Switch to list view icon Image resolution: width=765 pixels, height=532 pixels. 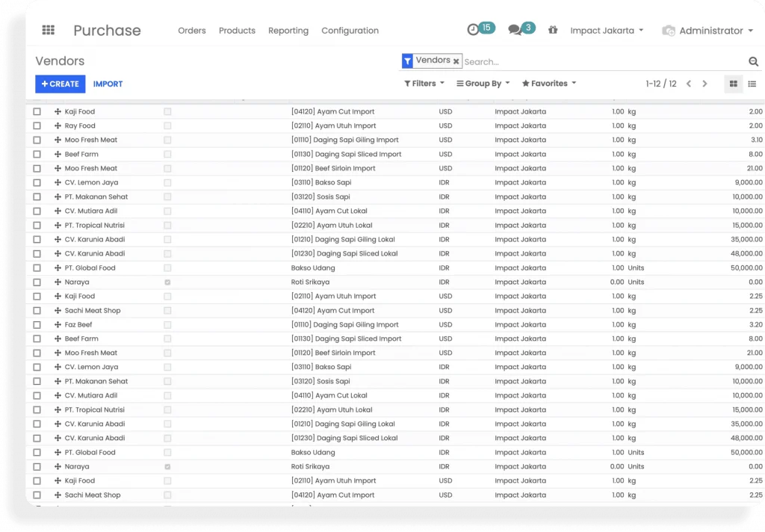[752, 84]
